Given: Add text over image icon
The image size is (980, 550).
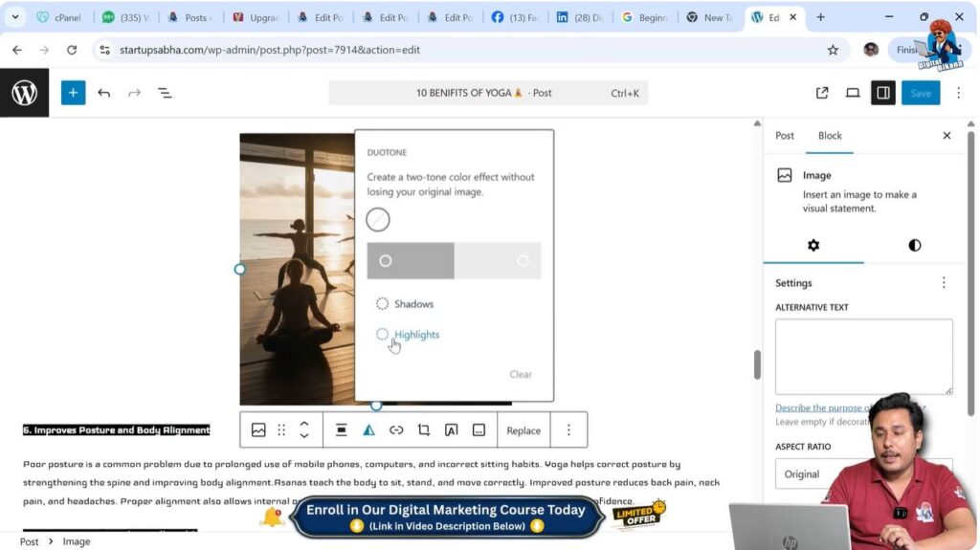Looking at the screenshot, I should coord(452,430).
